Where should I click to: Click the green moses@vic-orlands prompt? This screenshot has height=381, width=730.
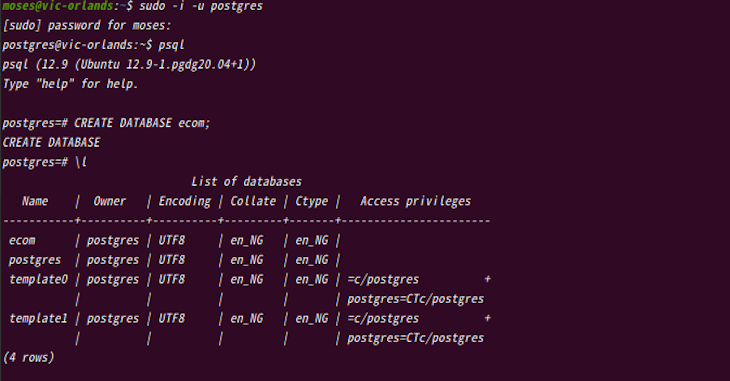coord(58,6)
